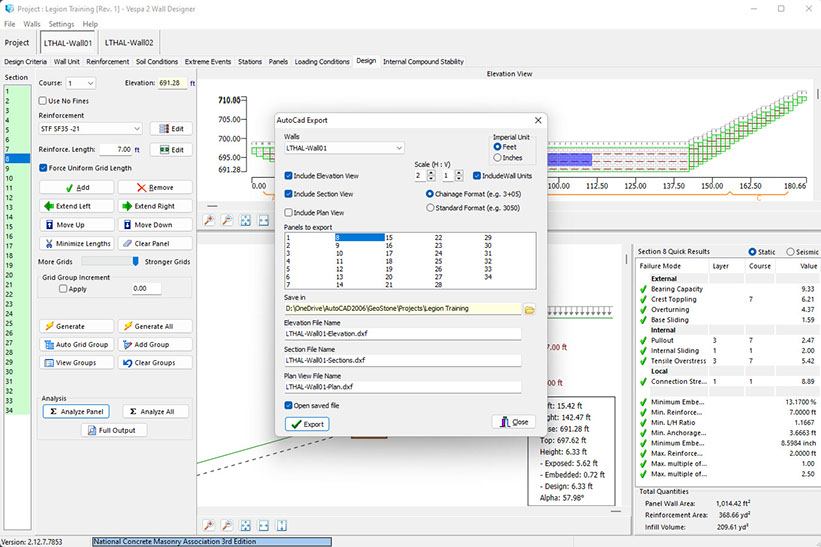Uncheck Open saved file option
821x547 pixels.
[289, 405]
